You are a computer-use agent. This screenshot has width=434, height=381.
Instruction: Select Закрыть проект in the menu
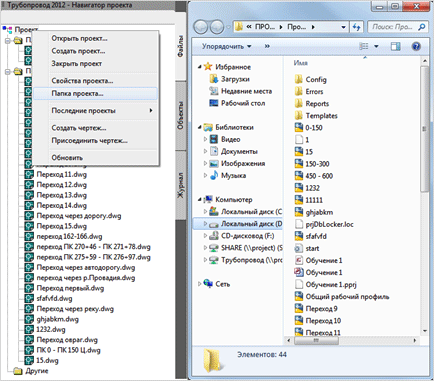tap(95, 63)
